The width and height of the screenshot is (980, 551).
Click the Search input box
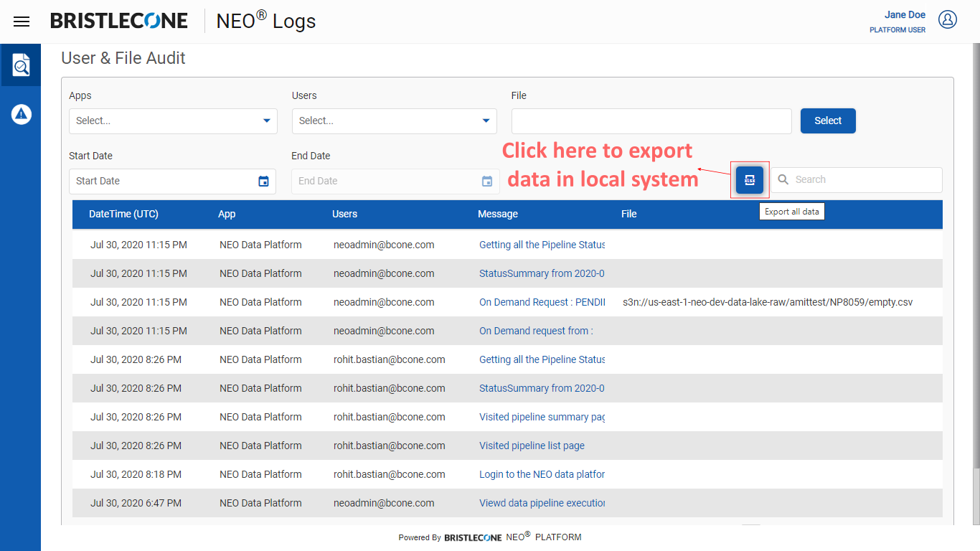857,180
